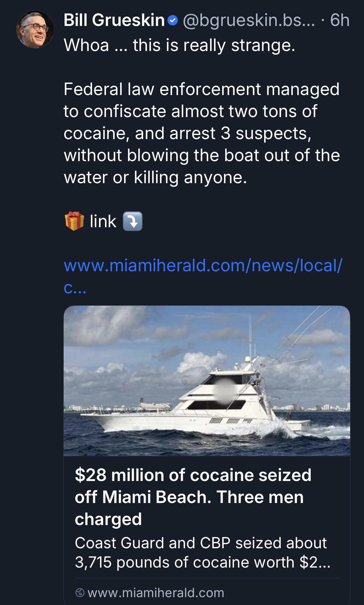The width and height of the screenshot is (364, 605).
Task: Click the www.miamiherald.com domain footer
Action: 156,593
